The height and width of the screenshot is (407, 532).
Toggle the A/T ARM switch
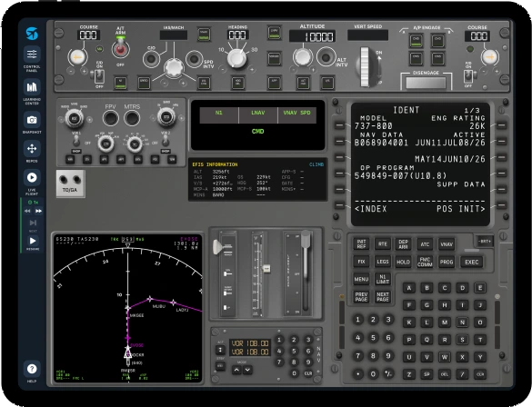(x=120, y=48)
